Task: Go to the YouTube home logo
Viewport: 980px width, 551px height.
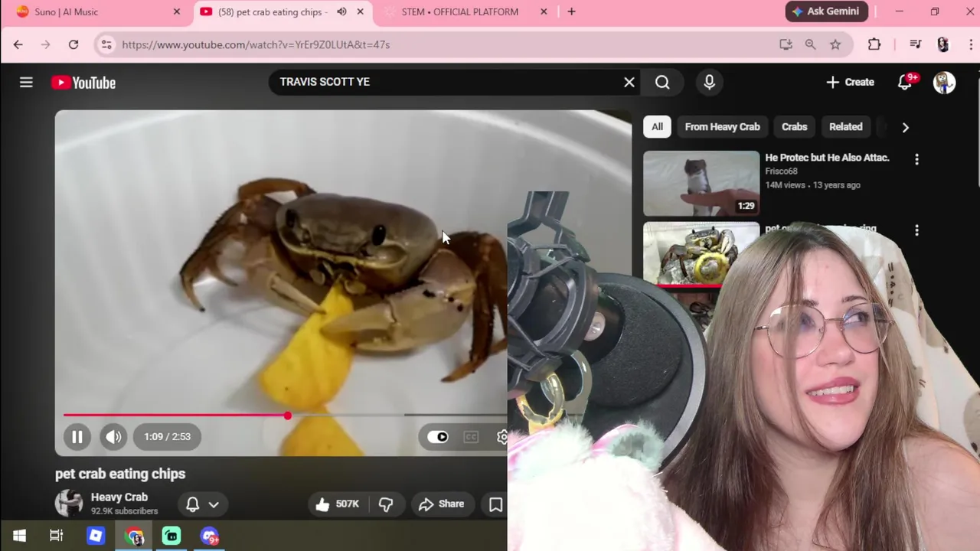Action: [83, 82]
